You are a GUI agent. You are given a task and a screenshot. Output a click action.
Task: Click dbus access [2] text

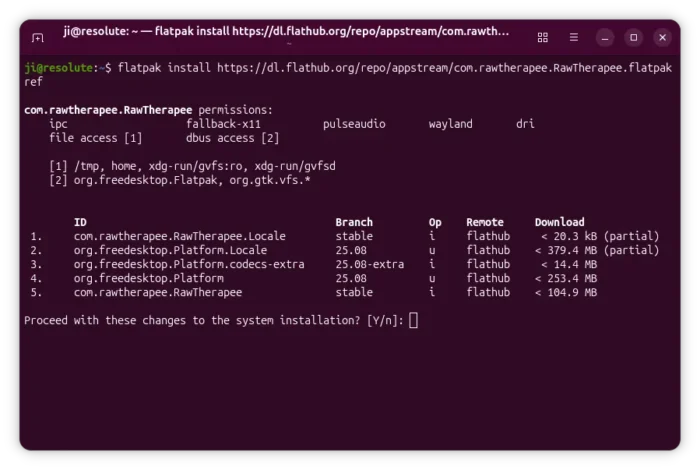coord(233,138)
